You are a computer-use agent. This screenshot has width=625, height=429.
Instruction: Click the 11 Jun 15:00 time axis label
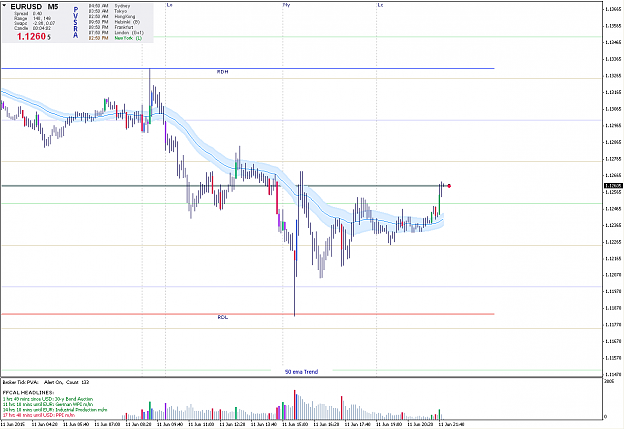pos(295,424)
